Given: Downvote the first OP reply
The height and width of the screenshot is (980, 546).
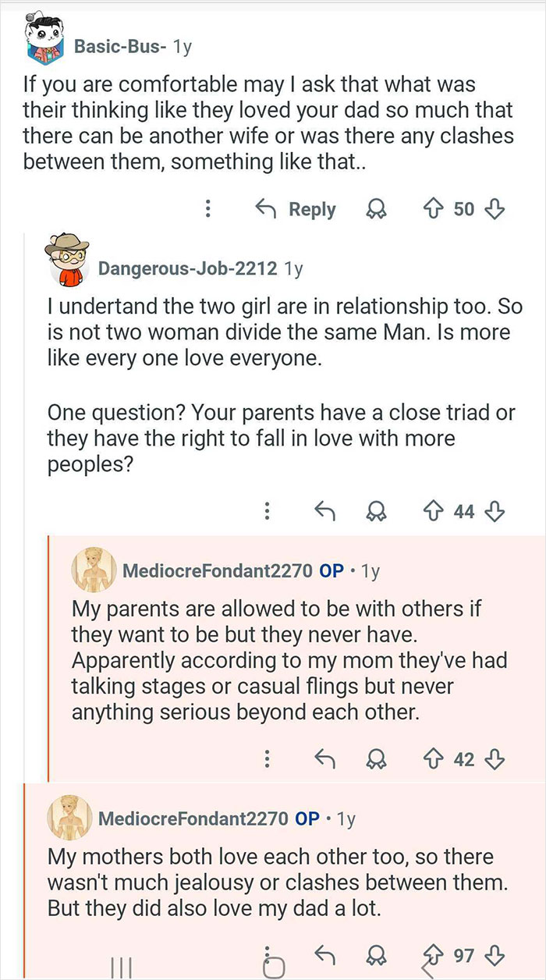Looking at the screenshot, I should [494, 758].
